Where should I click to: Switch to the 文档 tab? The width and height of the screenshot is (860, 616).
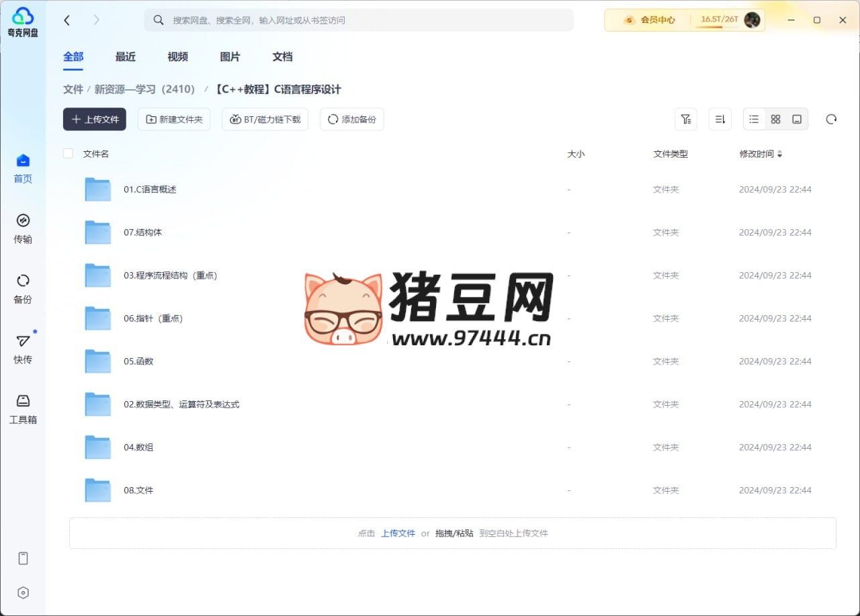(x=282, y=57)
